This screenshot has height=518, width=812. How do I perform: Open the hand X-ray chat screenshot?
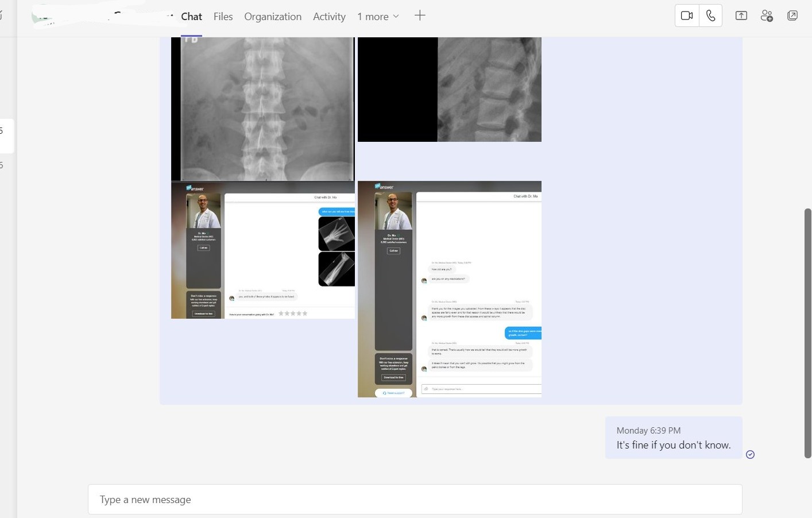(263, 250)
